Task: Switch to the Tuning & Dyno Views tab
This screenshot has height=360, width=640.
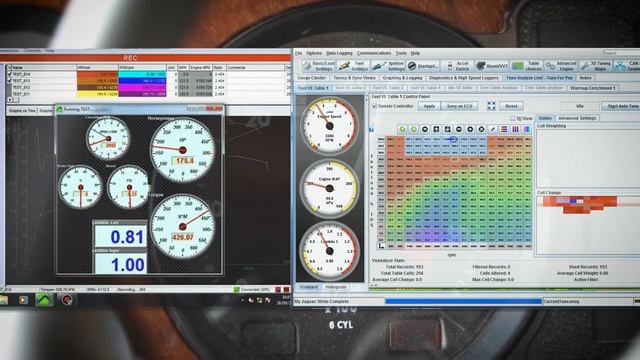Action: [x=354, y=78]
